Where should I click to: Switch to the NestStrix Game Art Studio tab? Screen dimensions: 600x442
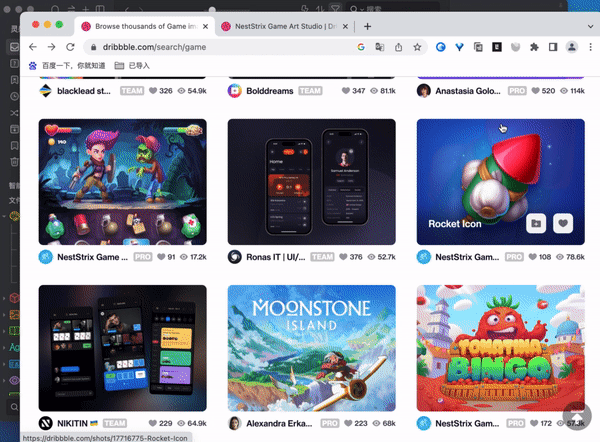point(285,26)
